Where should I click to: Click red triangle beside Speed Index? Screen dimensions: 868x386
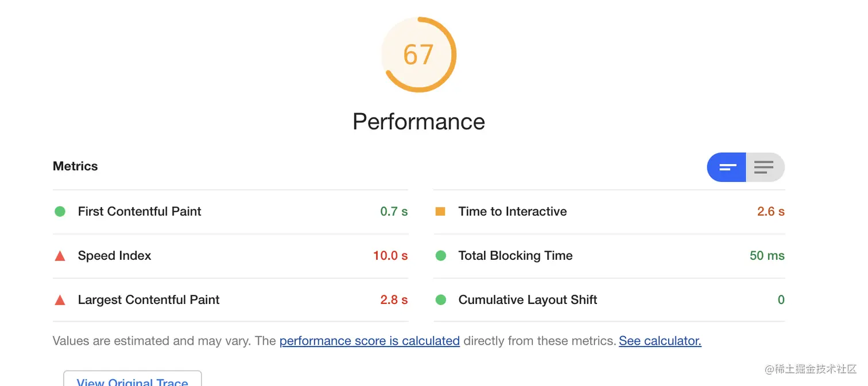pyautogui.click(x=60, y=256)
